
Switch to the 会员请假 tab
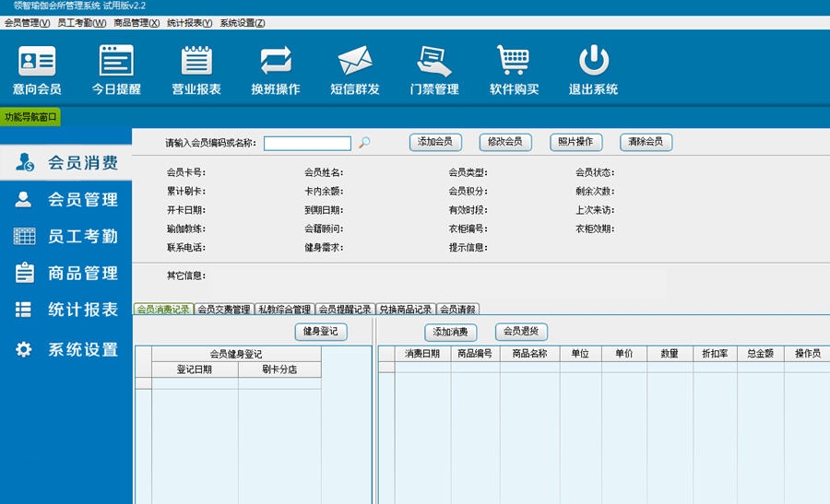(x=457, y=310)
